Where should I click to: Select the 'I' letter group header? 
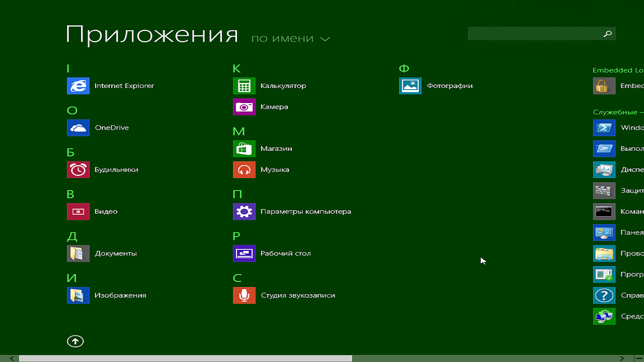(68, 69)
